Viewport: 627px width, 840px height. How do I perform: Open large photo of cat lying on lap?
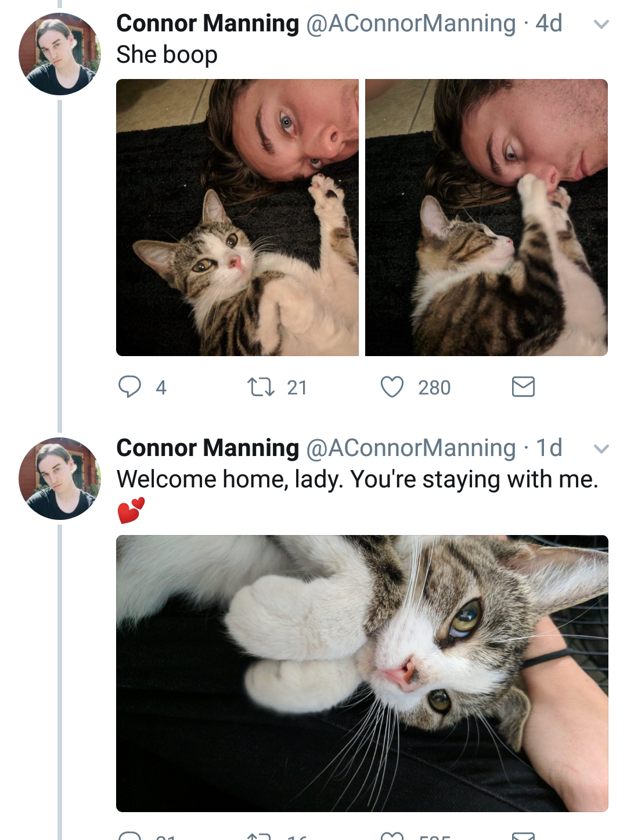(362, 673)
